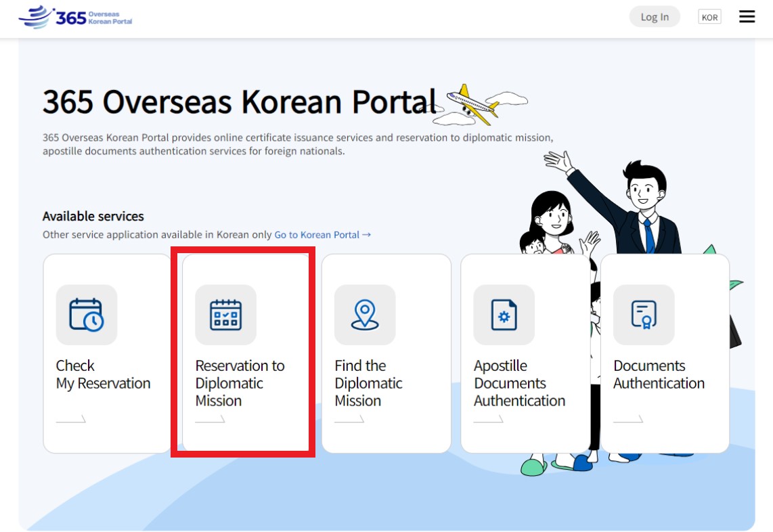Open the Check My Reservation text label
The width and height of the screenshot is (773, 532).
click(103, 374)
